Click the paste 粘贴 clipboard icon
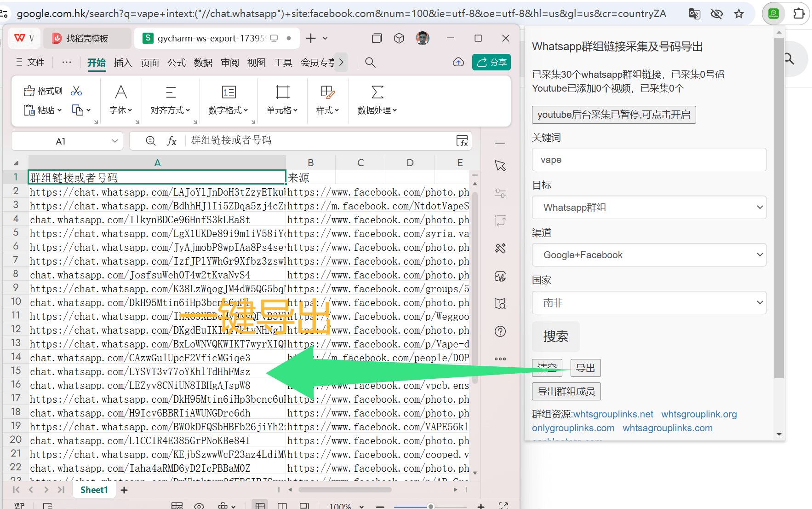This screenshot has height=509, width=812. 29,110
